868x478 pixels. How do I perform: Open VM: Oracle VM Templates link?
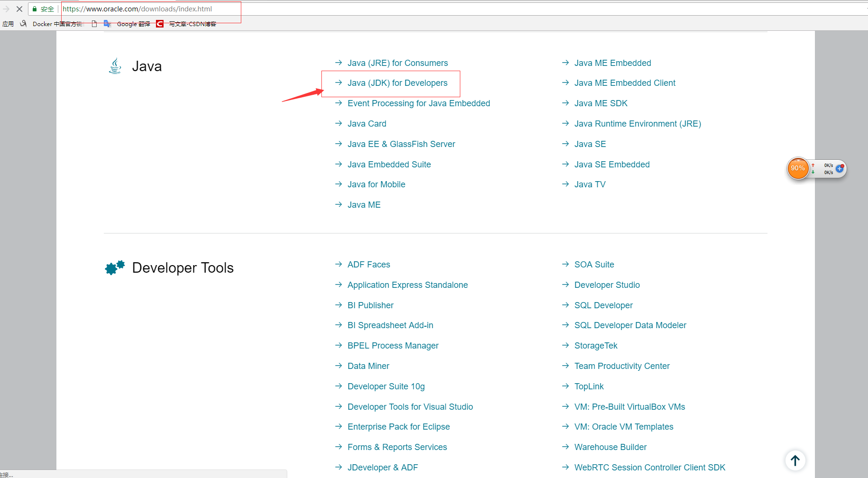pos(624,427)
